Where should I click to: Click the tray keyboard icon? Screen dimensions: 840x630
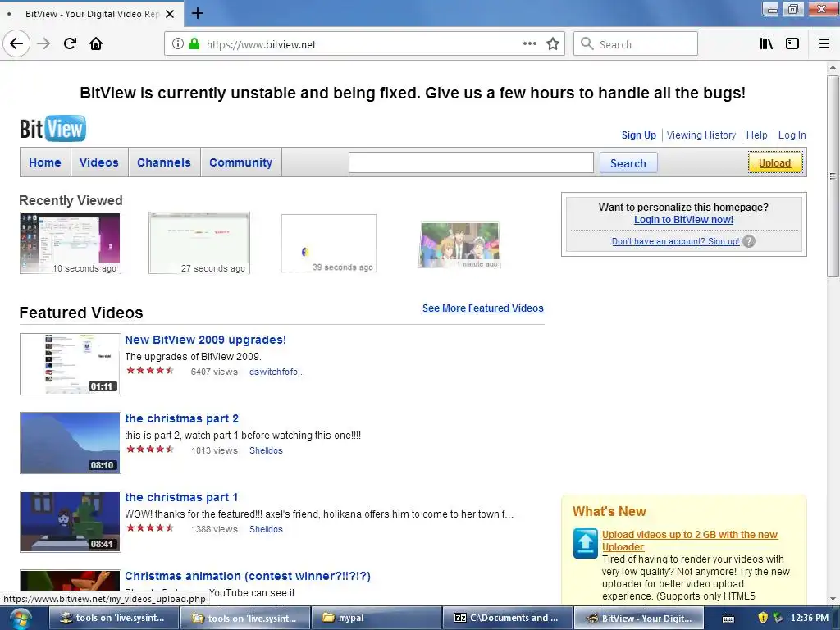728,619
